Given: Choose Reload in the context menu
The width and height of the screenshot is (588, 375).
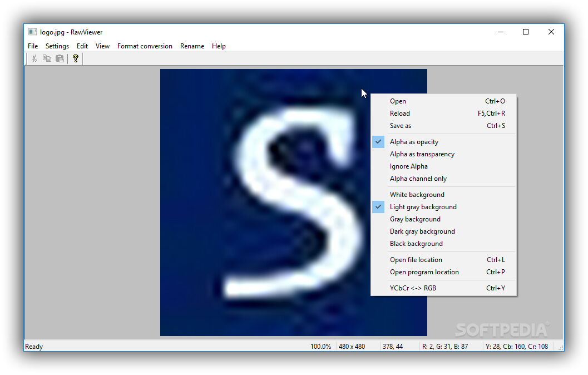Looking at the screenshot, I should pos(443,114).
